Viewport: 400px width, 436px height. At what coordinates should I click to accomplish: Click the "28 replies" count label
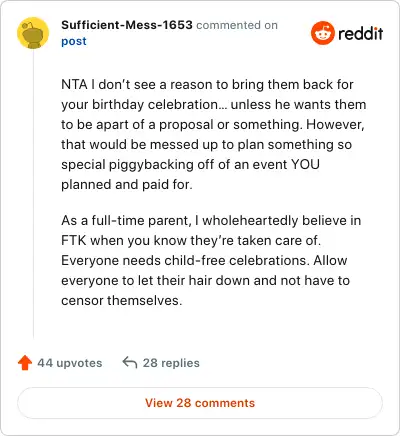(x=171, y=363)
